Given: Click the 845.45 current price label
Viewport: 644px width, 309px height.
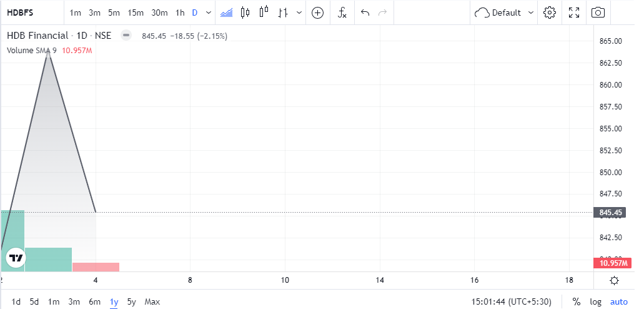Looking at the screenshot, I should click(609, 213).
